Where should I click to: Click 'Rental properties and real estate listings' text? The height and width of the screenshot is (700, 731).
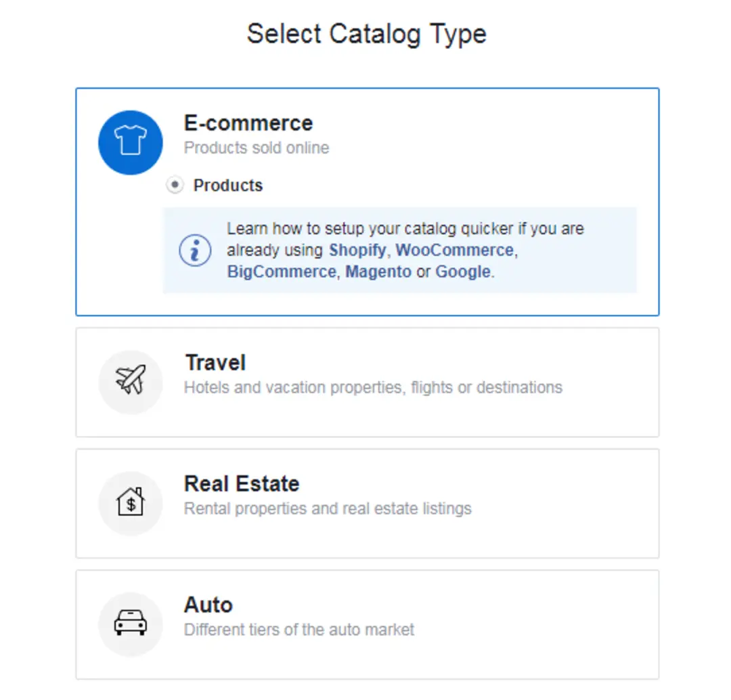click(x=328, y=509)
